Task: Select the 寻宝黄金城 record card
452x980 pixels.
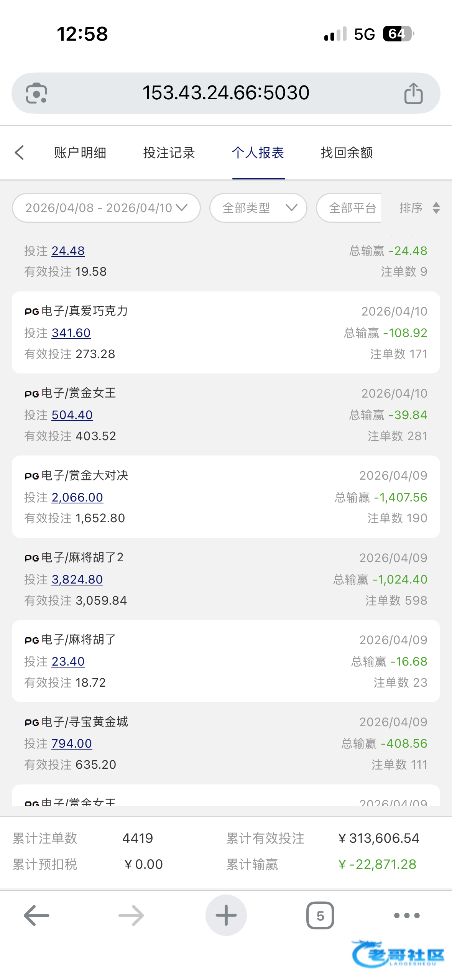Action: (226, 743)
